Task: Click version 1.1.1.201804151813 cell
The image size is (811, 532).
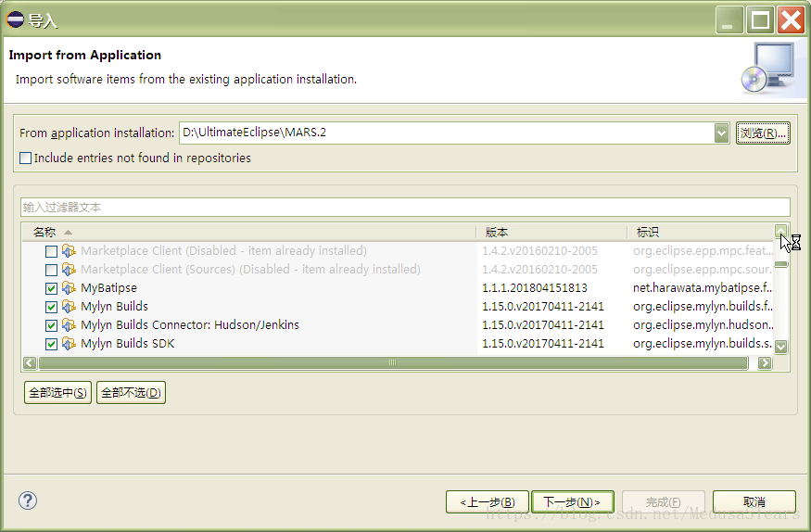Action: point(534,288)
